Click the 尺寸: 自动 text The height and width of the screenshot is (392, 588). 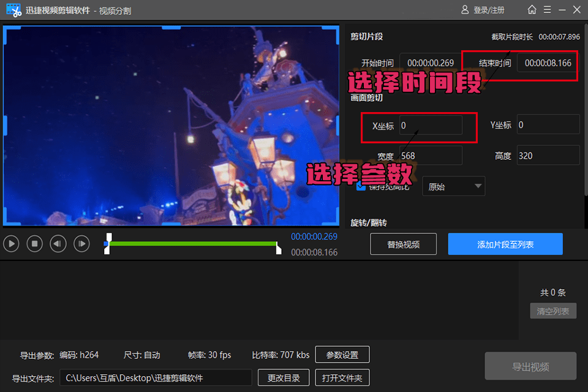[141, 355]
